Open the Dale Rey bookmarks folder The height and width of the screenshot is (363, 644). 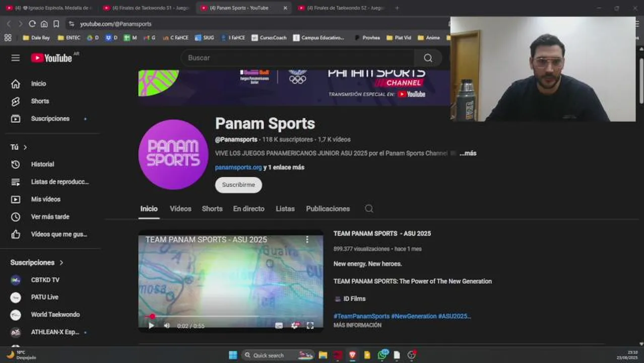click(x=36, y=38)
